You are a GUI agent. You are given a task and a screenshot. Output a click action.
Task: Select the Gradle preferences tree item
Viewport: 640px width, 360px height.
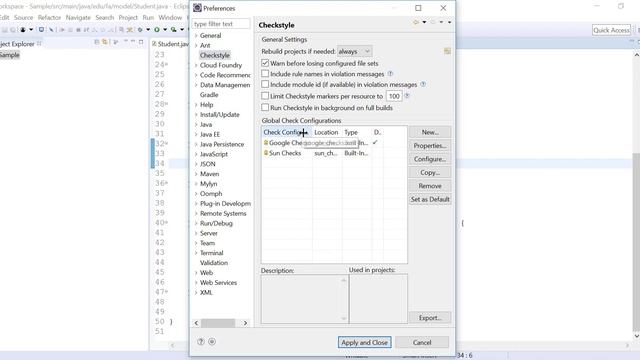pos(209,95)
